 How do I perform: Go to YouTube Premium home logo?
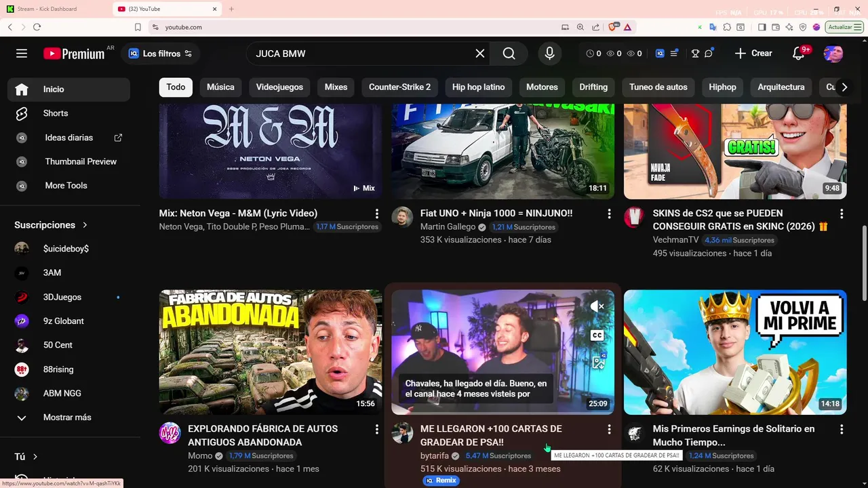74,54
